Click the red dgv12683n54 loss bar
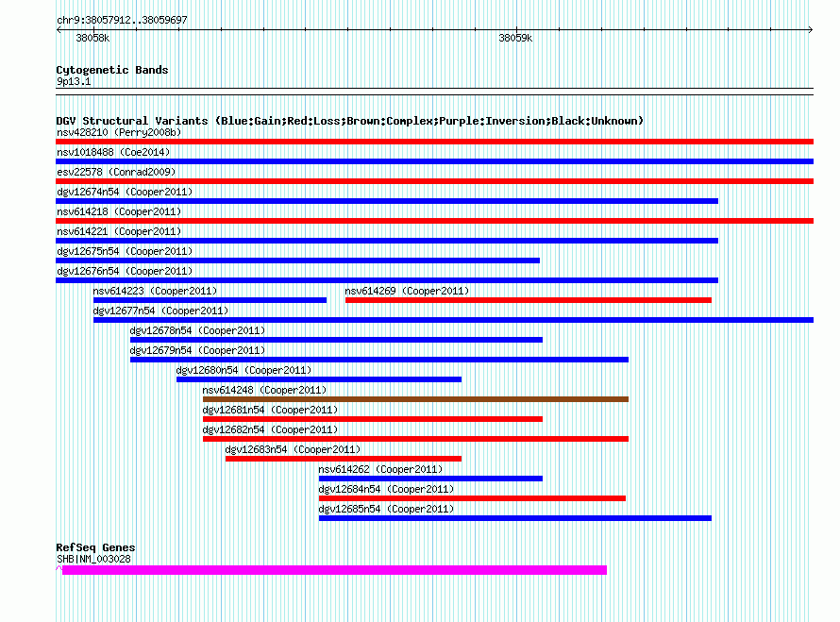Viewport: 840px width, 622px height. click(344, 459)
